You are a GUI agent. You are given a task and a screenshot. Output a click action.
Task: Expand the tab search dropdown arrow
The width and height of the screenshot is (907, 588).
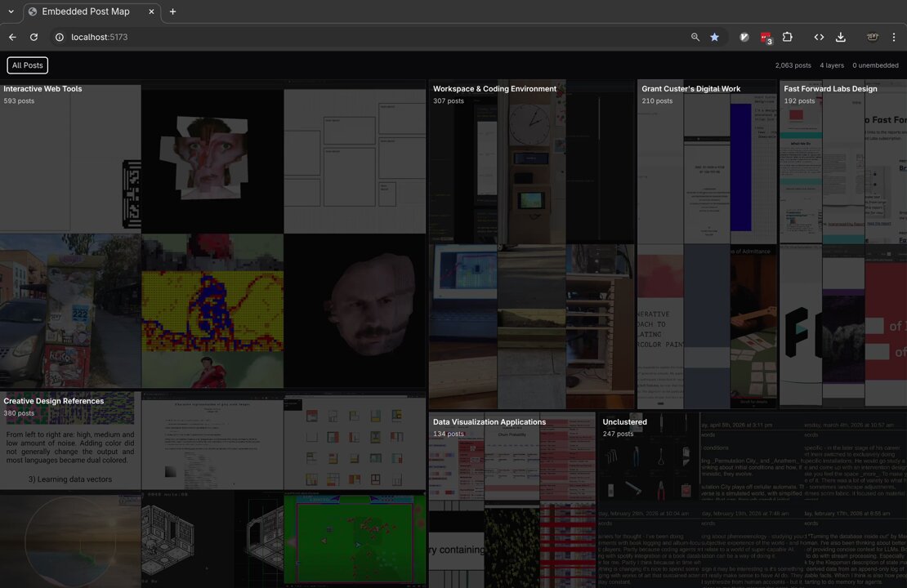click(11, 11)
